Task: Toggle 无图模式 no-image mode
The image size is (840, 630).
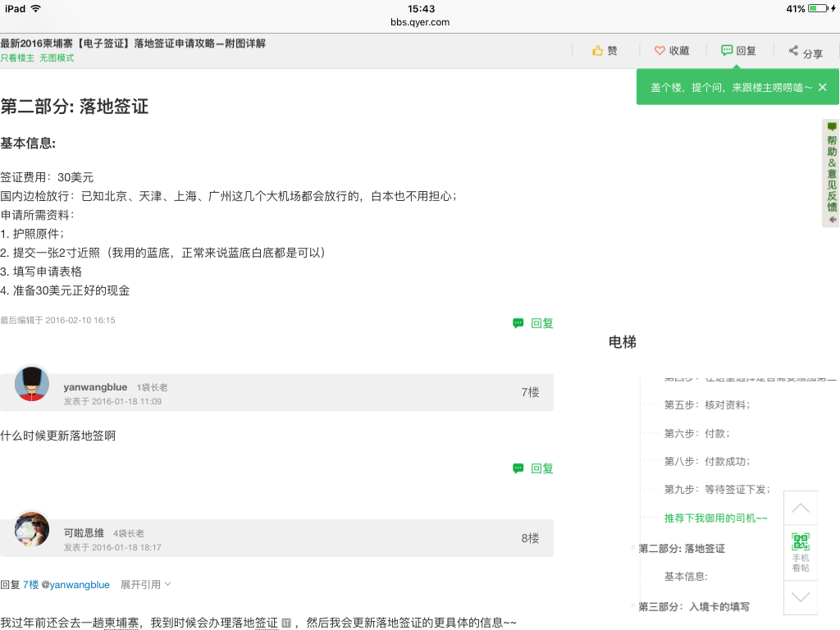Action: coord(57,58)
